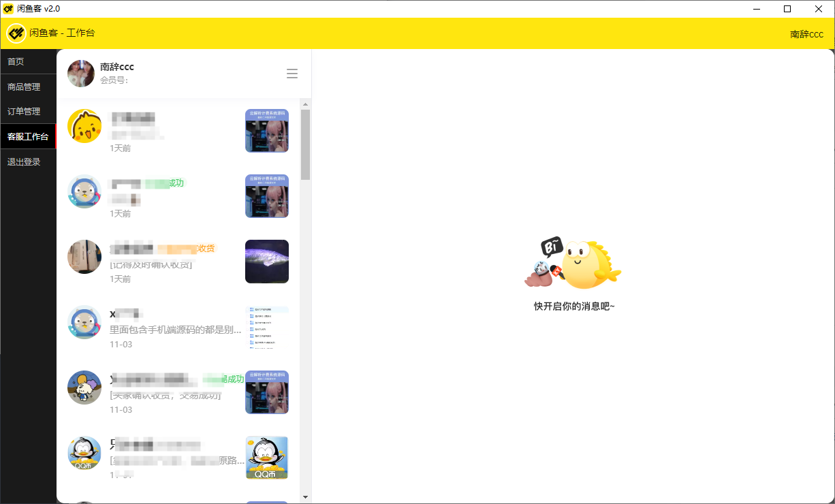
Task: Open conversation starting with 里面包含手机端源码
Action: click(175, 330)
